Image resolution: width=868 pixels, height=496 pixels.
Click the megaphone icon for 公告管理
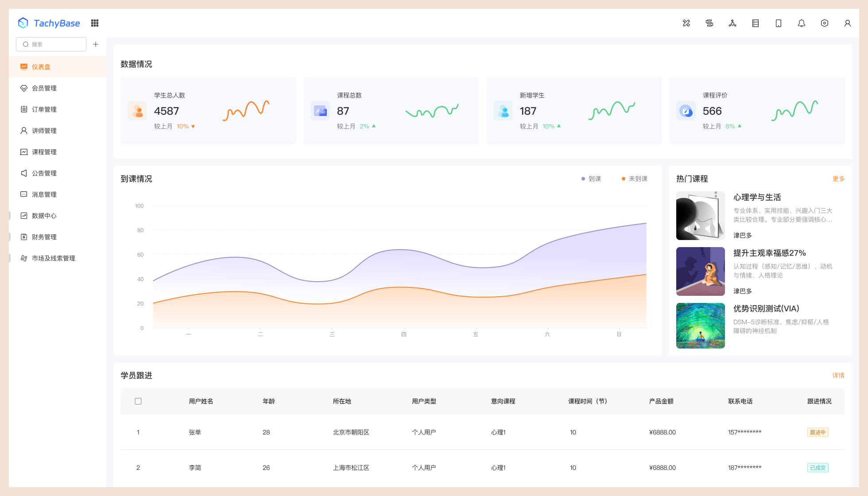point(24,173)
